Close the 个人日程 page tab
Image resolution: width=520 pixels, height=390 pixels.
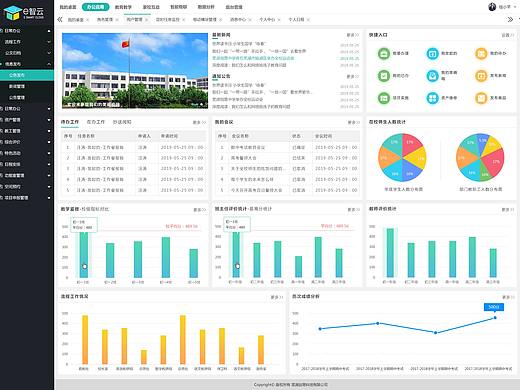tap(308, 20)
